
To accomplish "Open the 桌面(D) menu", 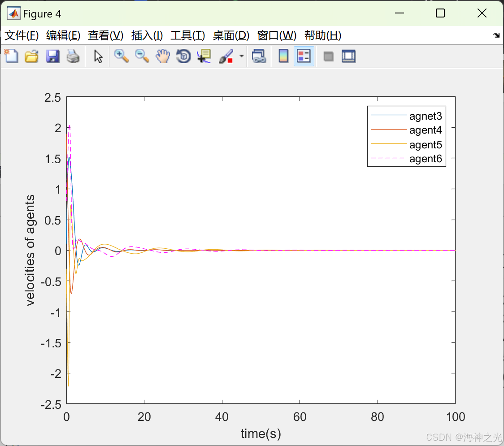I will click(231, 35).
